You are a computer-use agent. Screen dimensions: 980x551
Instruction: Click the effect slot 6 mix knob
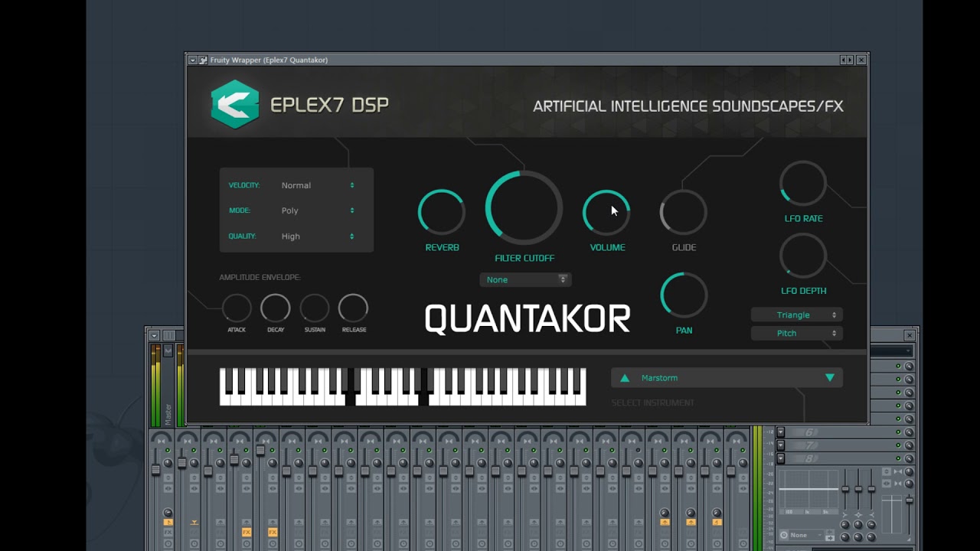point(909,432)
